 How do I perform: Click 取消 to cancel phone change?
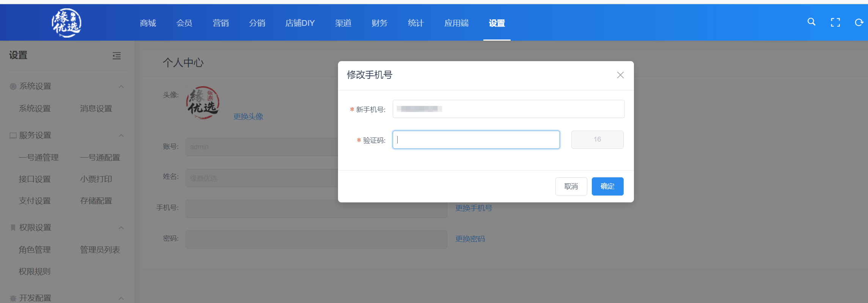[x=571, y=186]
